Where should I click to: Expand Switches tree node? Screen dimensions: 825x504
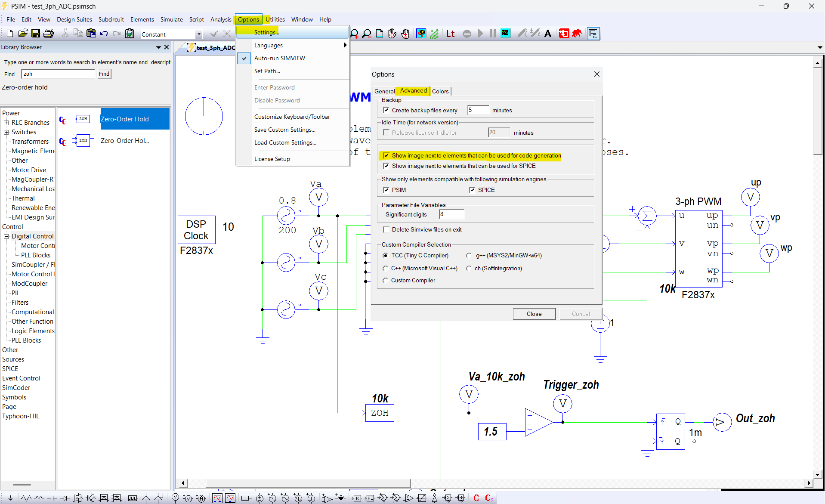tap(6, 132)
